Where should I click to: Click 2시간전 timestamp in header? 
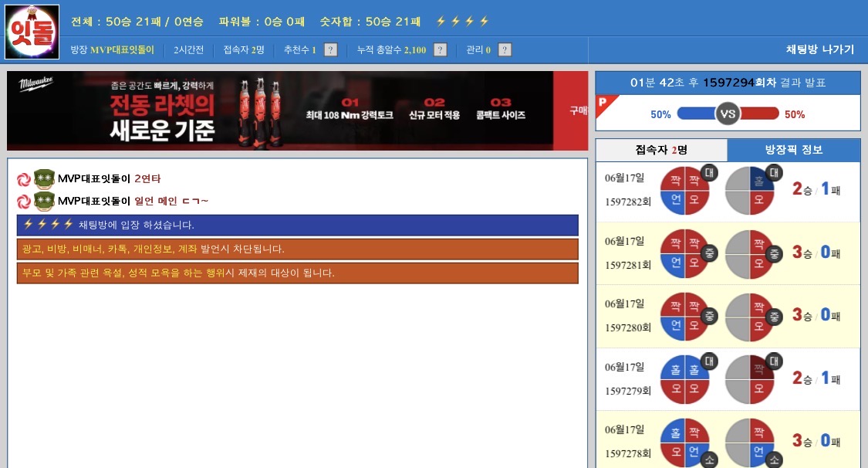(x=189, y=50)
